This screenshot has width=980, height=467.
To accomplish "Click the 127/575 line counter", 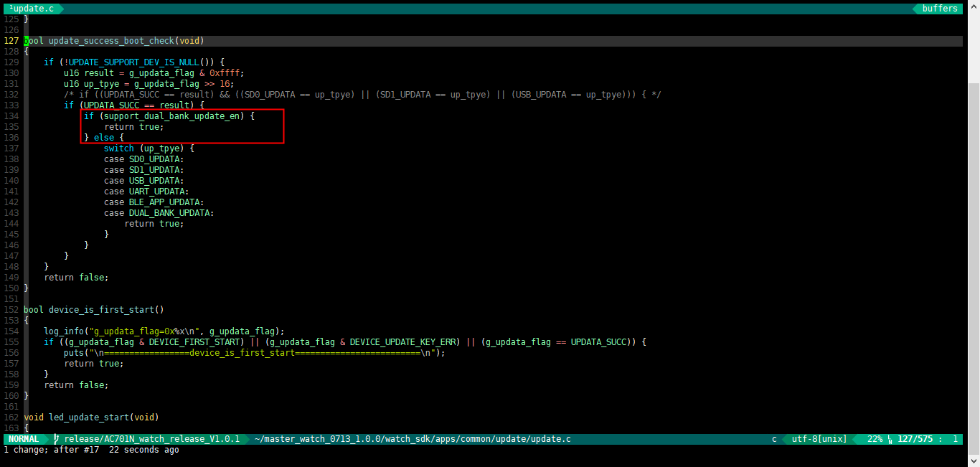I will point(916,439).
